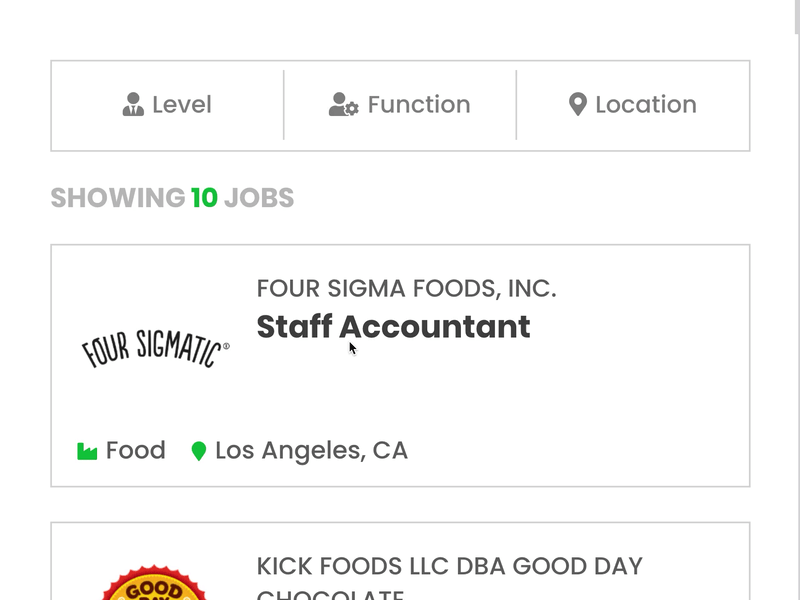The height and width of the screenshot is (600, 800).
Task: Click the person icon beside Level filter
Action: click(132, 104)
